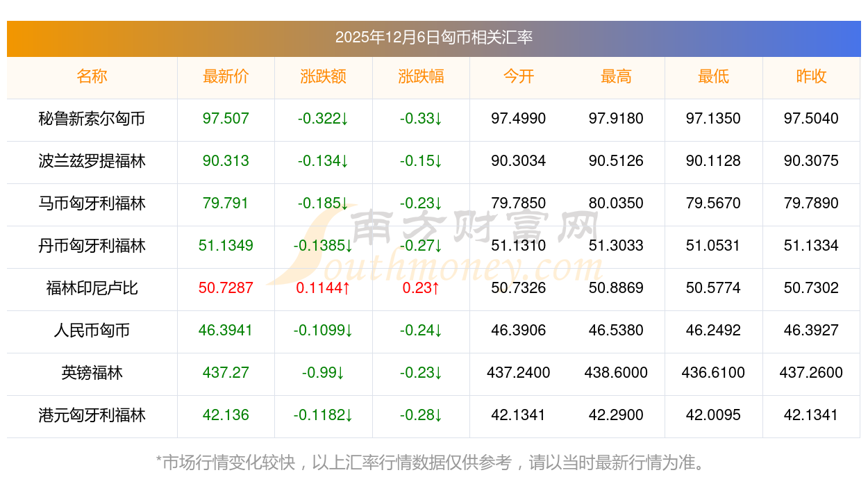Screen dimensions: 868x484
Task: Click previous close '97.5040'
Action: pos(811,119)
